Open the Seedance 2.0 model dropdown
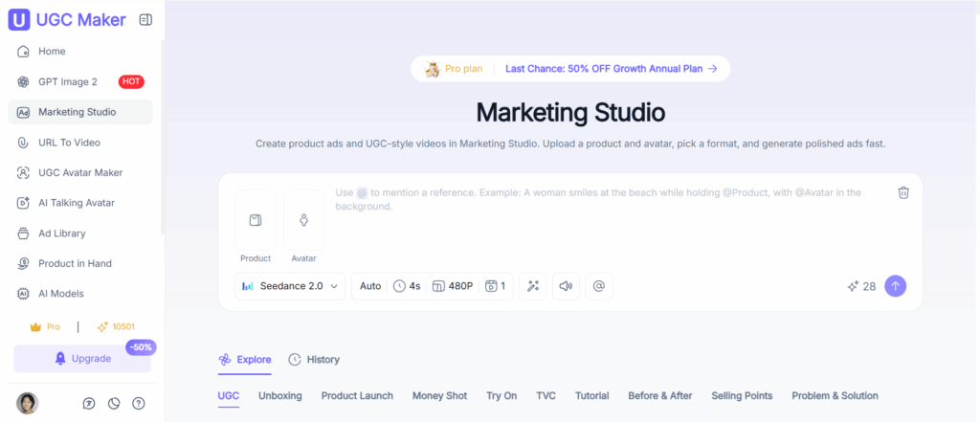 click(290, 286)
